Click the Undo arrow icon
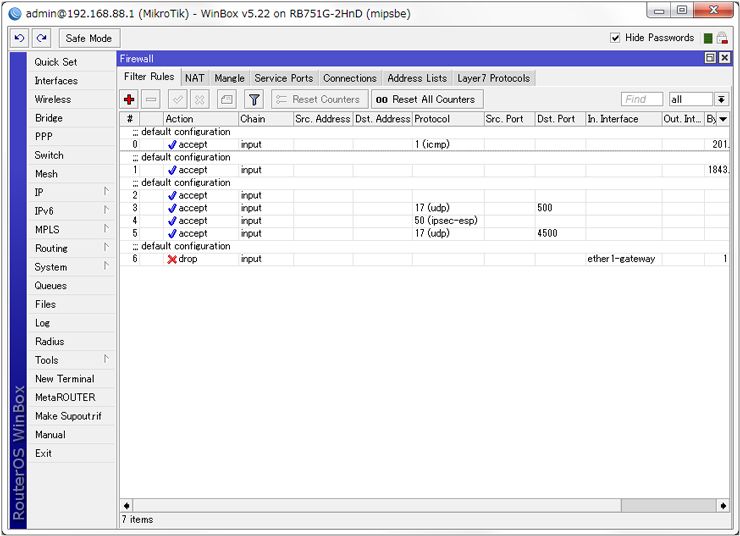Image resolution: width=740 pixels, height=536 pixels. [x=19, y=38]
